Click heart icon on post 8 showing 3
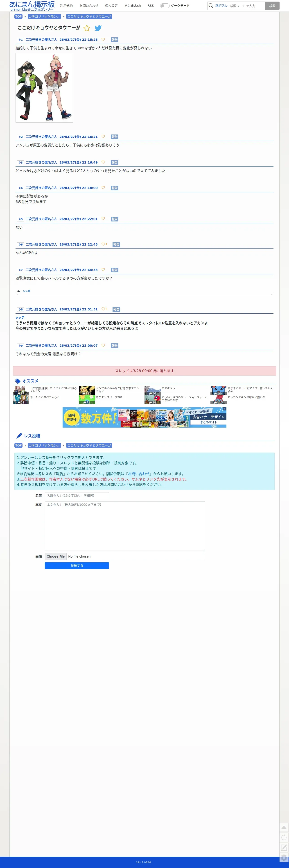This screenshot has width=289, height=868. click(103, 309)
